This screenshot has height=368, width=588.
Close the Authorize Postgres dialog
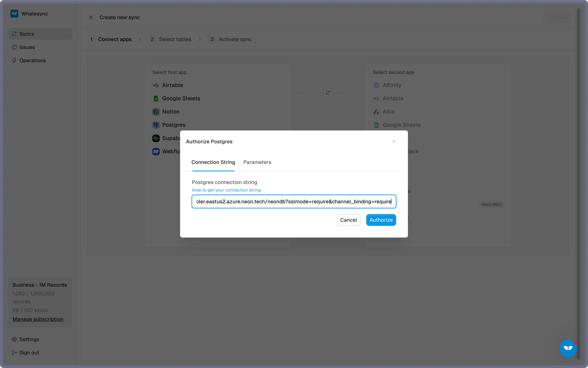(x=394, y=141)
